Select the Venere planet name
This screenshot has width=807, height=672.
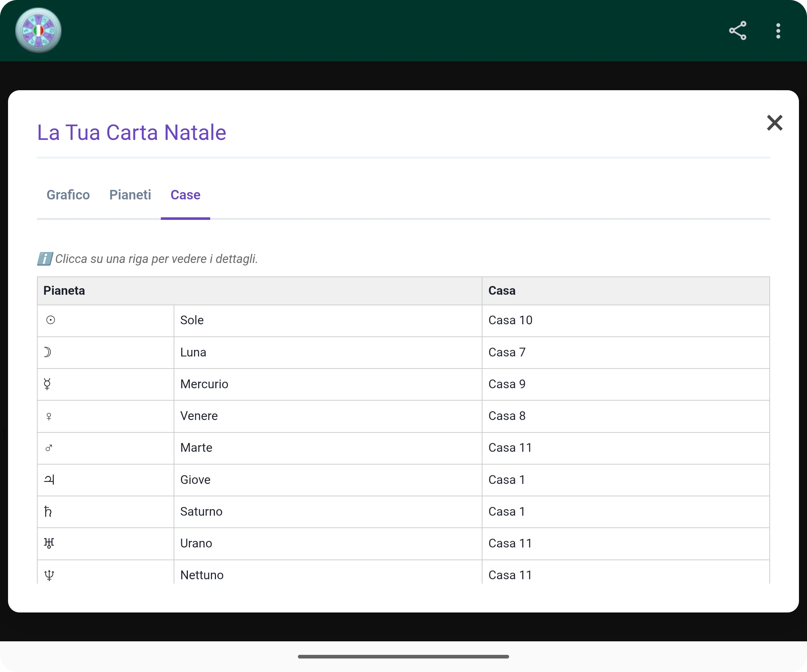(x=199, y=416)
